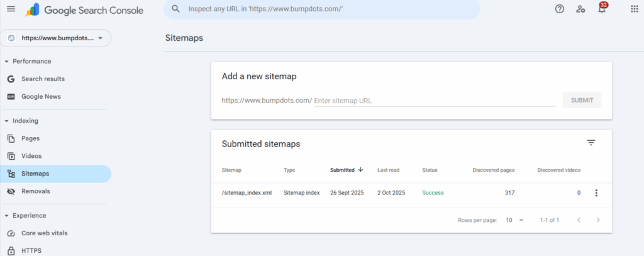Go to previous page of sitemaps
Screen dimensions: 644x256
click(x=578, y=220)
